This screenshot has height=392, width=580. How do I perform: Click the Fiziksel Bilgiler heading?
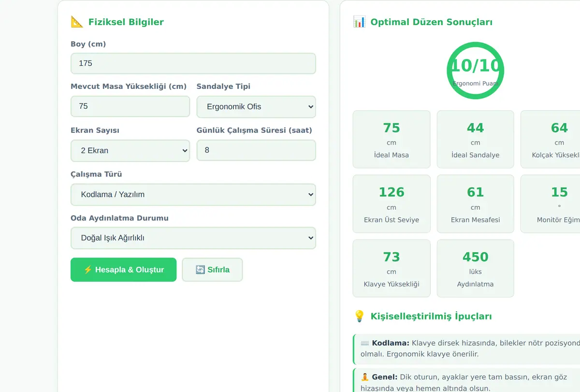pos(126,22)
